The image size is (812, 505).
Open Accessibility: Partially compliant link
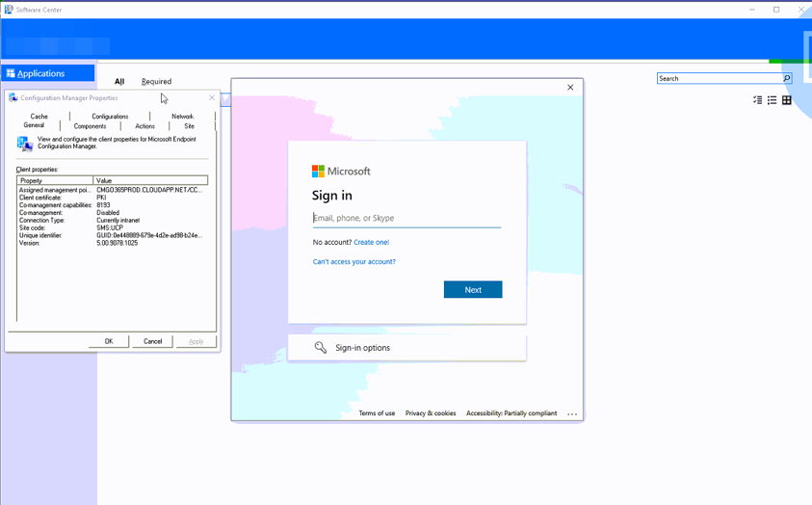point(511,412)
